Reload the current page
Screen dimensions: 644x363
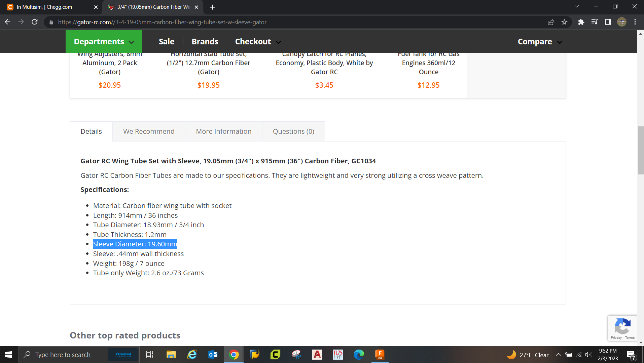[34, 22]
